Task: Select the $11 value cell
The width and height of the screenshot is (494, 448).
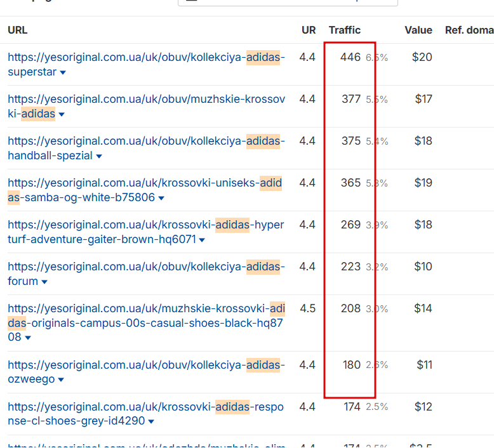Action: (424, 365)
